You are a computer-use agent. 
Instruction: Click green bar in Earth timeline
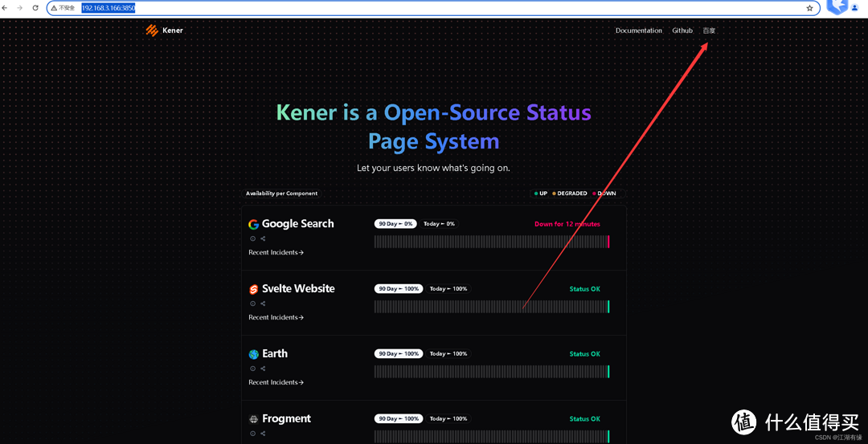[x=608, y=372]
